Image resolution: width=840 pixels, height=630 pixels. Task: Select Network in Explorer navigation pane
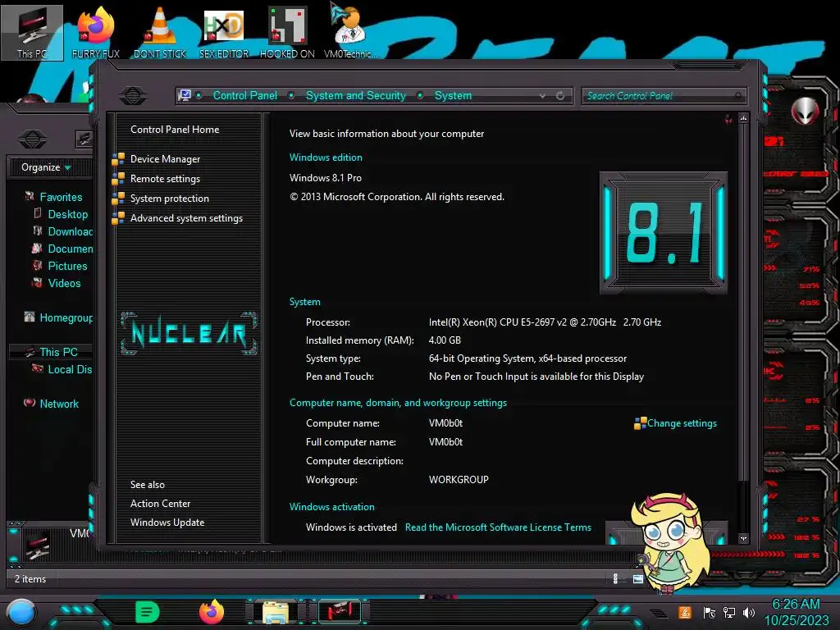59,404
